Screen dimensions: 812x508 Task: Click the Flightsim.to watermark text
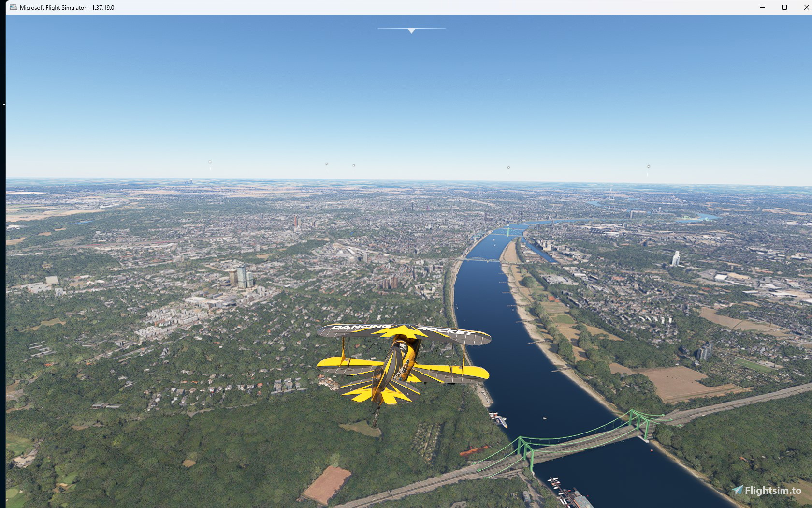773,491
